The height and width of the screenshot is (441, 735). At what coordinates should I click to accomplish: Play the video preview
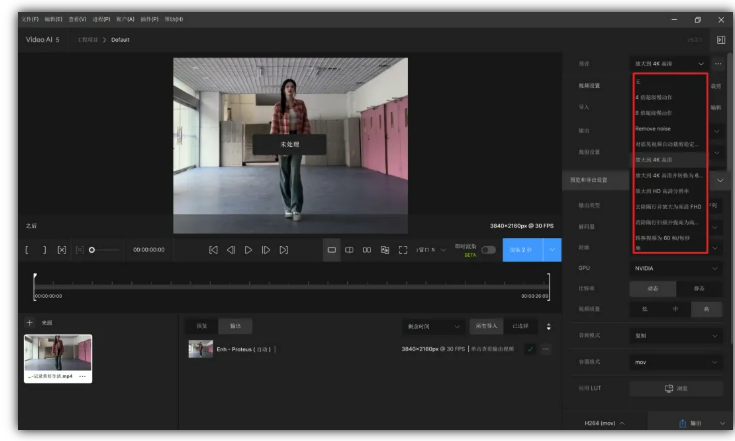click(x=248, y=250)
